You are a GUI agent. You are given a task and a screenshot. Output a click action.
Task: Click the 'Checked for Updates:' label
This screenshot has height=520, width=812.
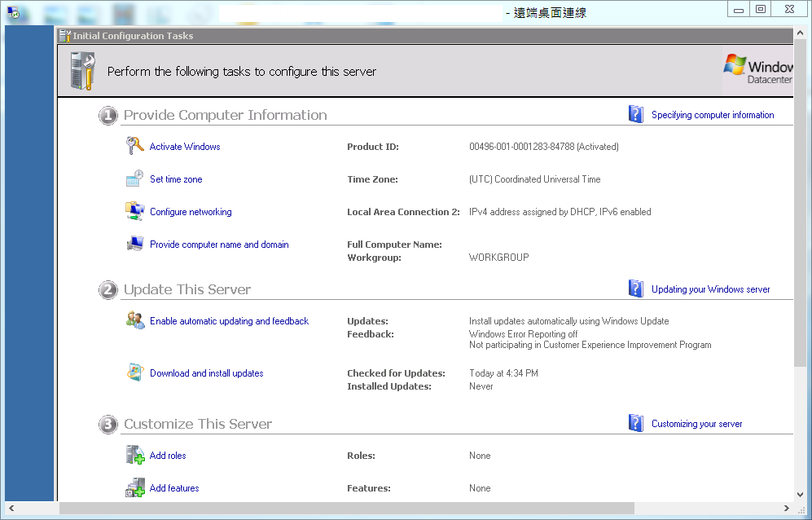[396, 373]
